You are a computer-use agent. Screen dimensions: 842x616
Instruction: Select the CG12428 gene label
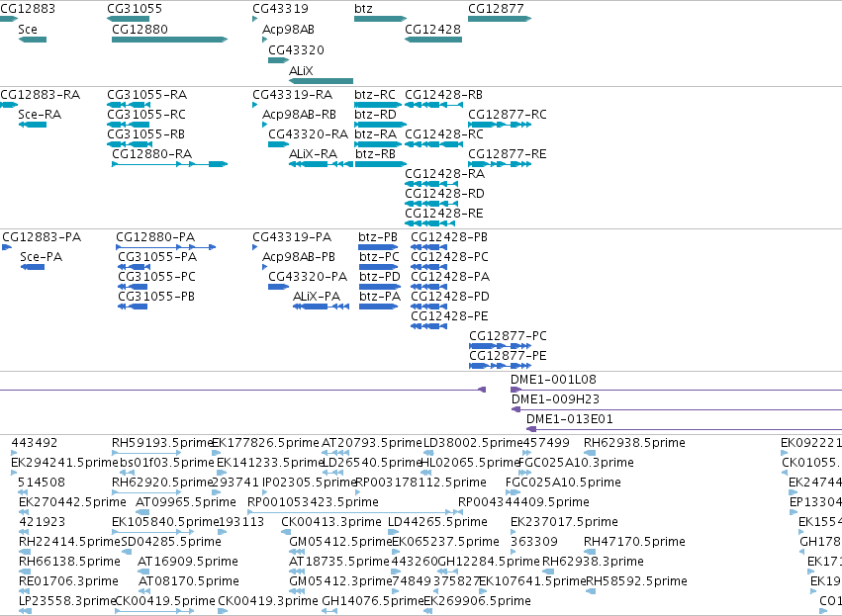tap(432, 30)
